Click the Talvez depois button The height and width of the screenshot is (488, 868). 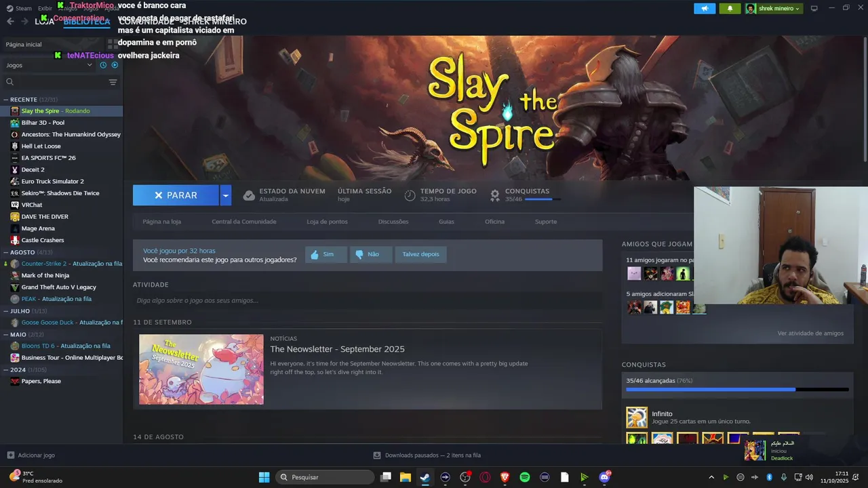(420, 254)
